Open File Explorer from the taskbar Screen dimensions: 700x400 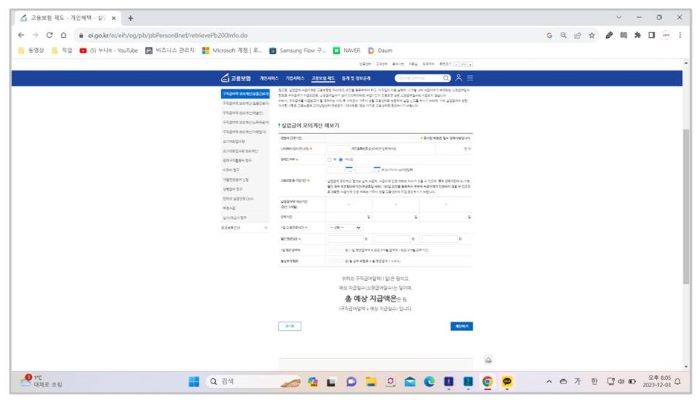[371, 381]
